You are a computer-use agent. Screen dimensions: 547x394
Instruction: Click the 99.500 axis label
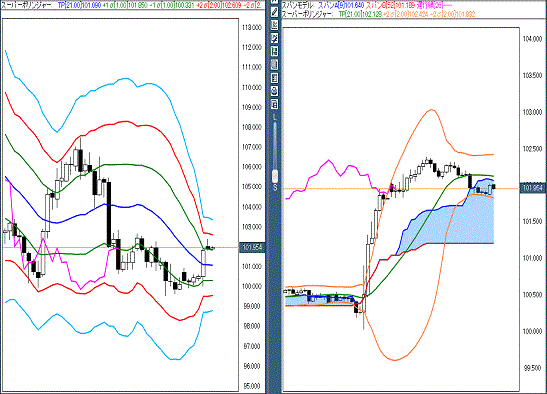(533, 368)
